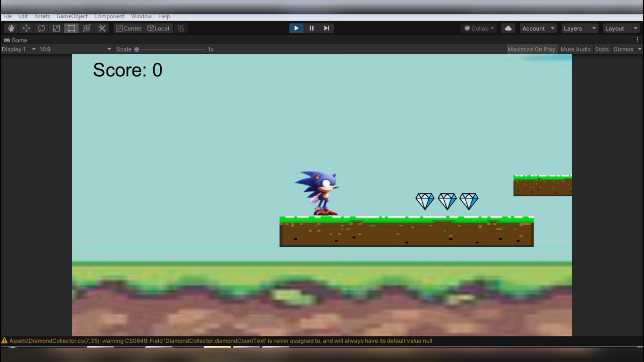This screenshot has height=362, width=644.
Task: Toggle the grid snapping icon
Action: 181,28
